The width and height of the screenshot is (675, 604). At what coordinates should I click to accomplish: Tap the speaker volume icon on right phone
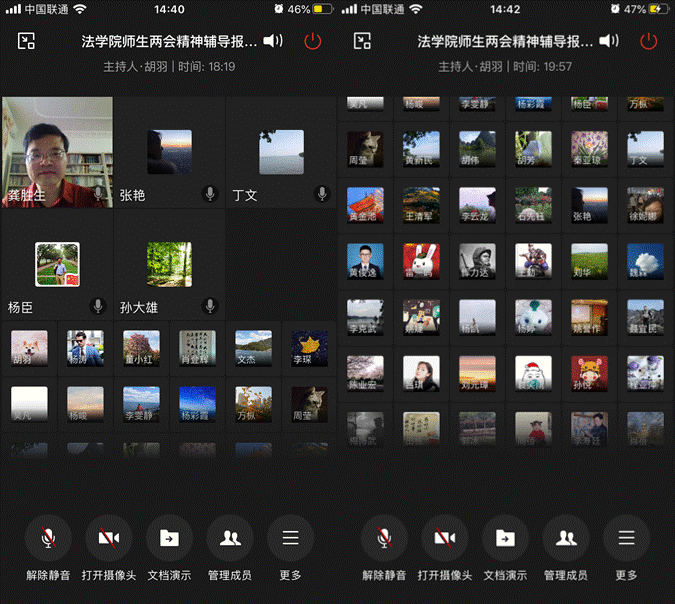click(609, 41)
